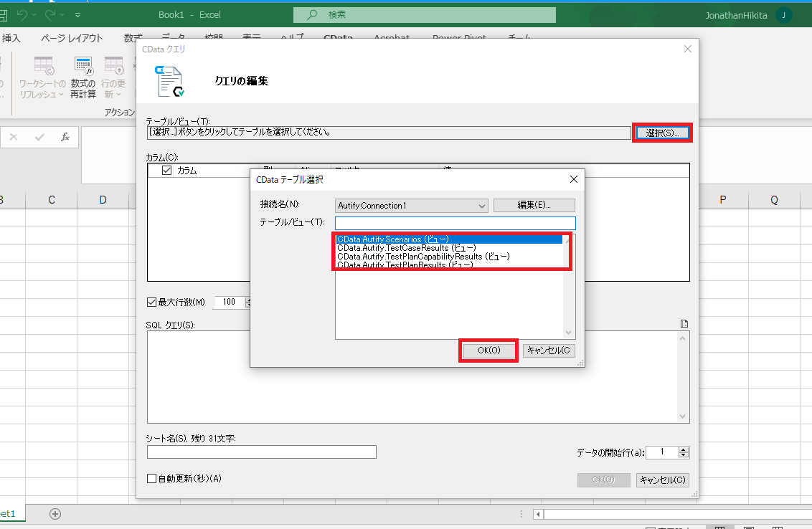Select CData.Autify.TestCaseResults (ビュー) list item
The width and height of the screenshot is (812, 529).
coord(449,248)
